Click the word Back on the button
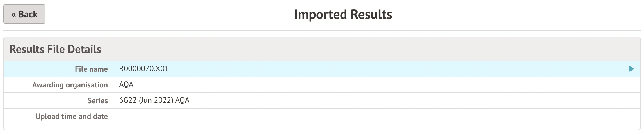644x135 pixels. pos(28,14)
